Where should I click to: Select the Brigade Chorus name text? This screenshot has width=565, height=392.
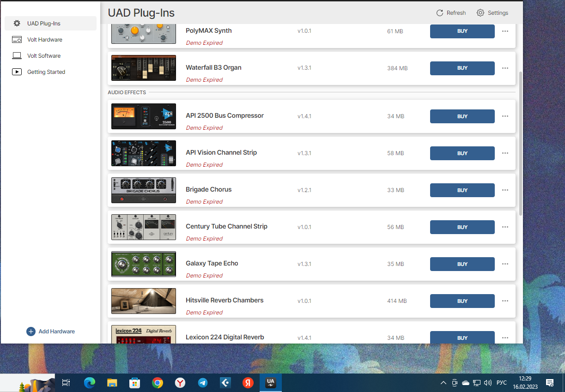[x=209, y=189]
